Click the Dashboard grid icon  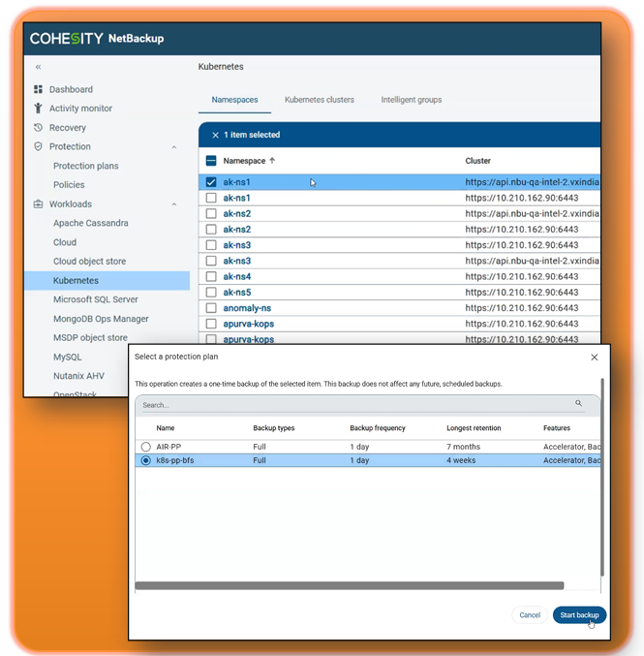(38, 89)
